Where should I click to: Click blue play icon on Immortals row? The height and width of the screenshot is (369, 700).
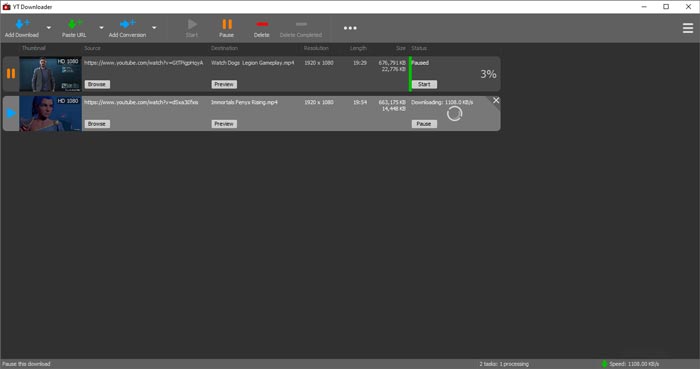pyautogui.click(x=11, y=113)
